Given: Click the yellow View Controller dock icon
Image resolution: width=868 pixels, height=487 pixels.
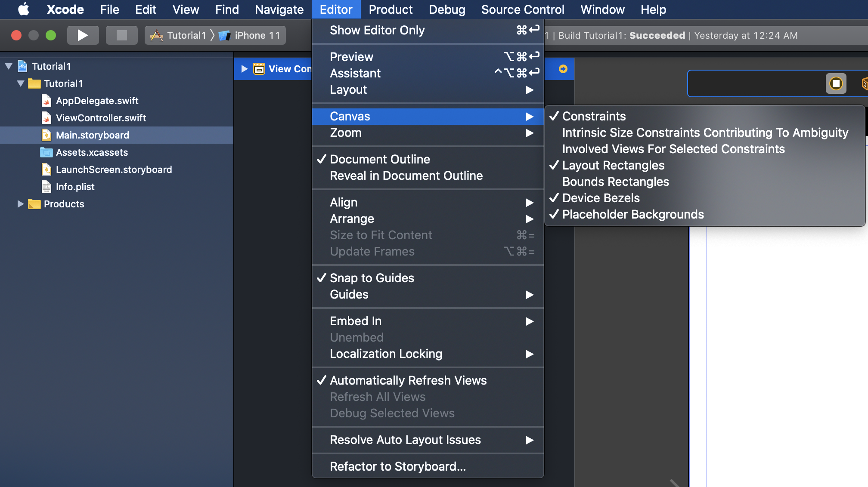Looking at the screenshot, I should click(836, 83).
